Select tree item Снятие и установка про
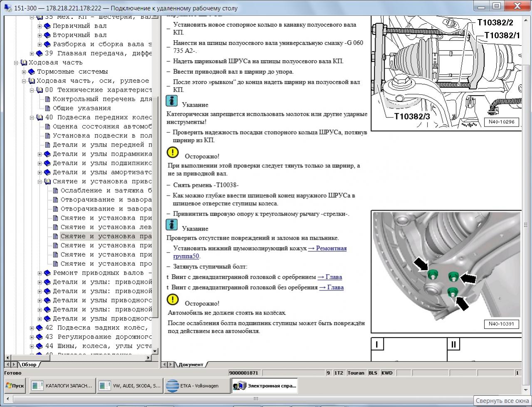 [x=106, y=264]
